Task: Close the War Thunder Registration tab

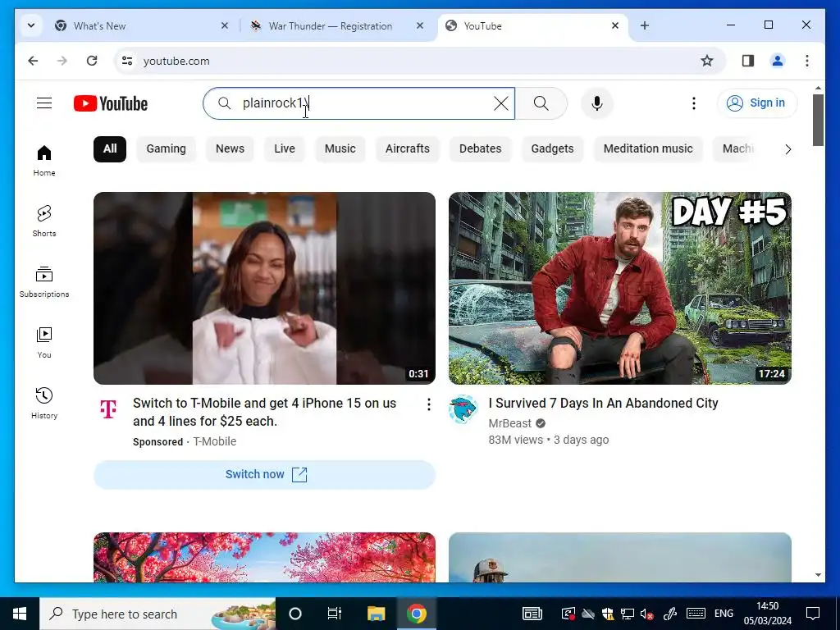Action: click(420, 25)
